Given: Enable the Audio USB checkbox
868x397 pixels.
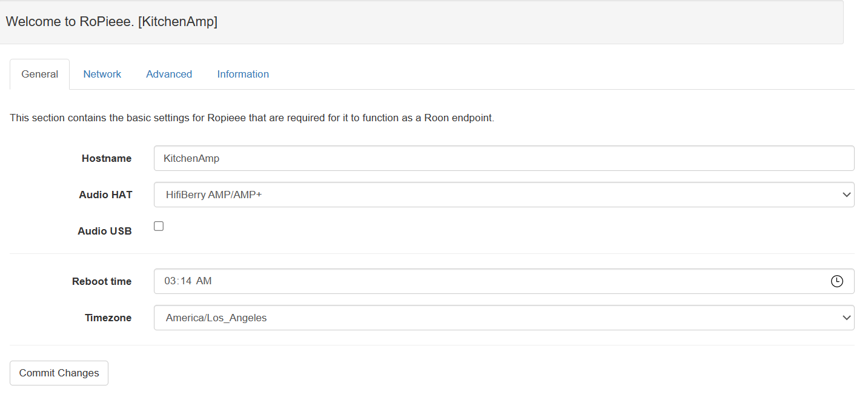Looking at the screenshot, I should [x=158, y=225].
